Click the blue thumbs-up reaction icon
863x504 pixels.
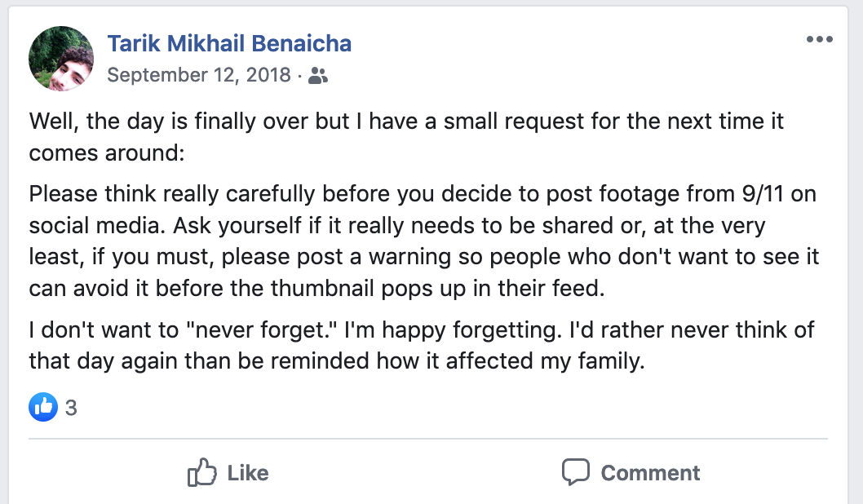42,407
